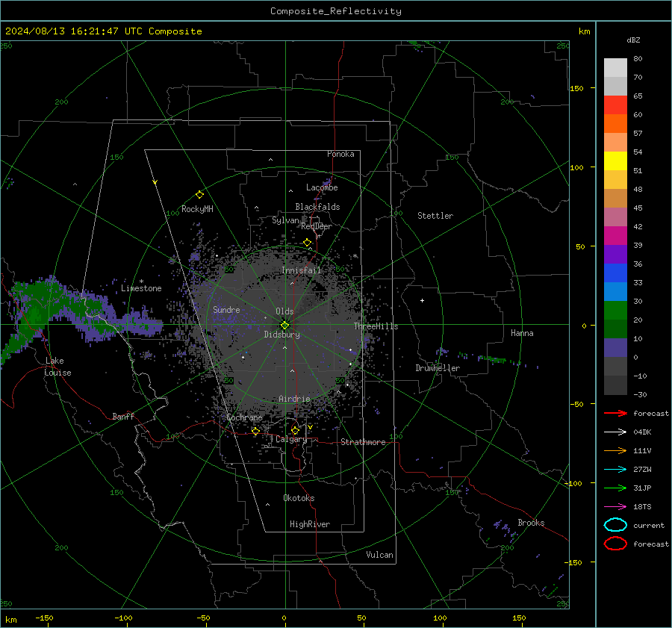The width and height of the screenshot is (672, 628).
Task: Pick the green 30 dBZ swatch
Action: click(x=615, y=310)
